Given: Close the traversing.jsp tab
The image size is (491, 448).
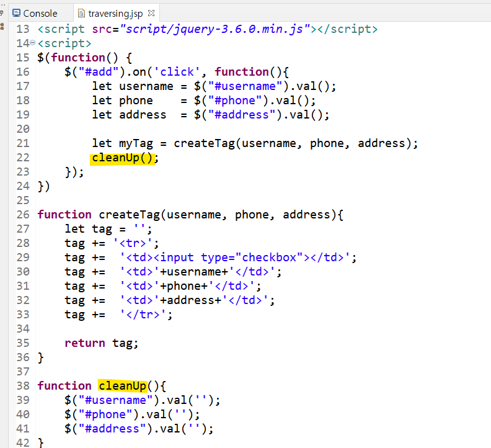Looking at the screenshot, I should pos(151,13).
